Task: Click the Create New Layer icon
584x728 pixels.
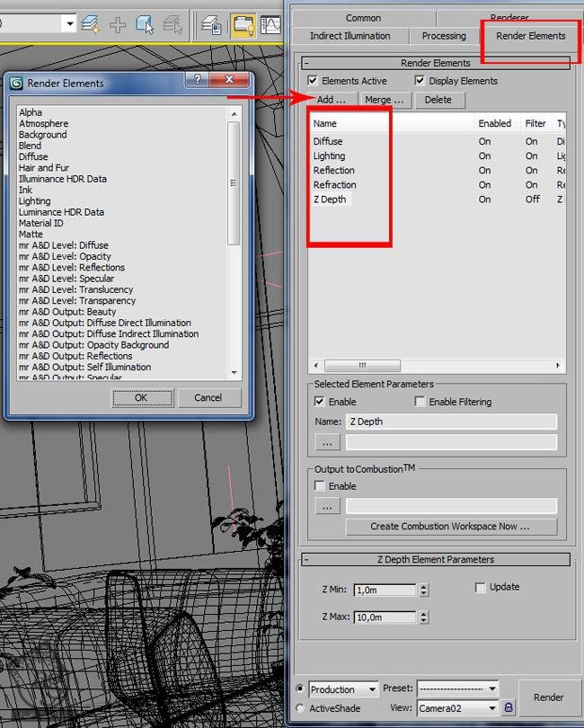Action: click(x=91, y=24)
